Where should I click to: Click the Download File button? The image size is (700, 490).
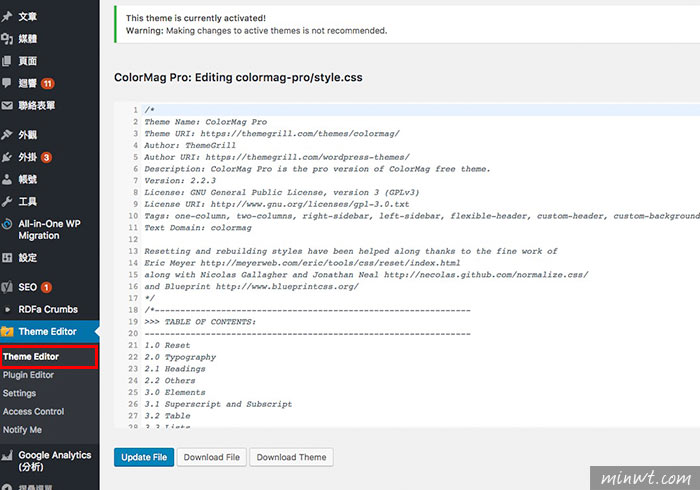tap(212, 457)
